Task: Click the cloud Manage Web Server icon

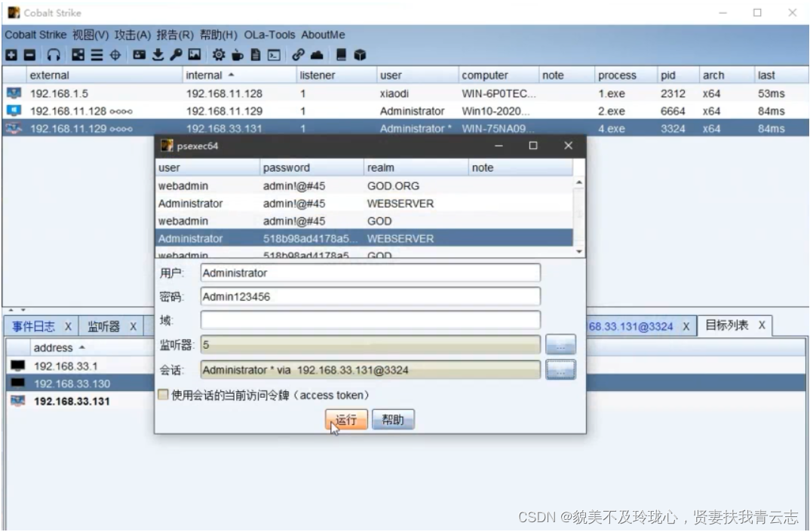Action: point(317,55)
